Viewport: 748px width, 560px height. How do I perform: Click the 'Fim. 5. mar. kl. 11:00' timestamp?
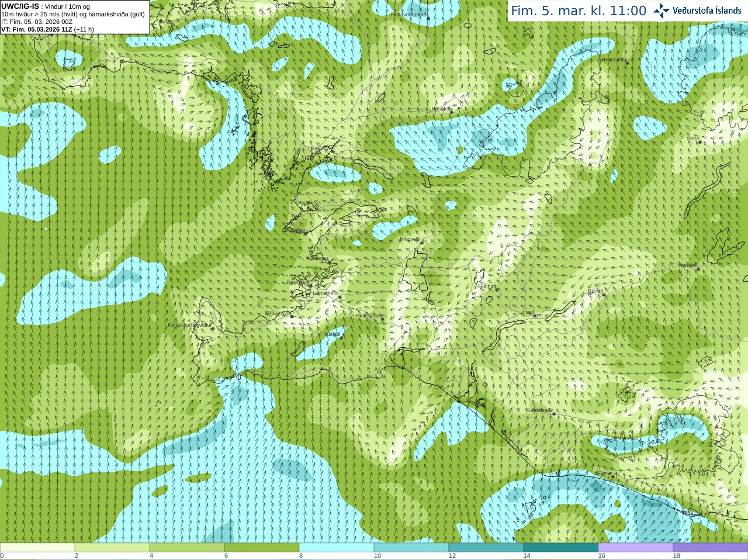pos(579,11)
